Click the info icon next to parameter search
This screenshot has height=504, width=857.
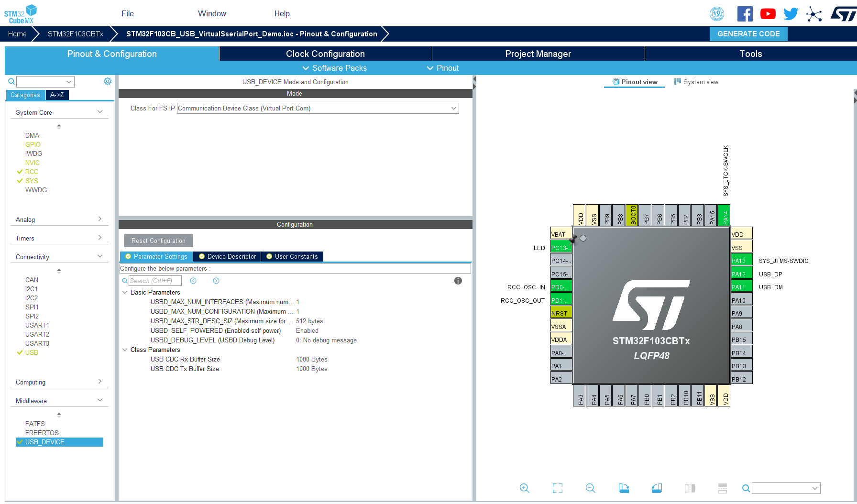tap(458, 281)
